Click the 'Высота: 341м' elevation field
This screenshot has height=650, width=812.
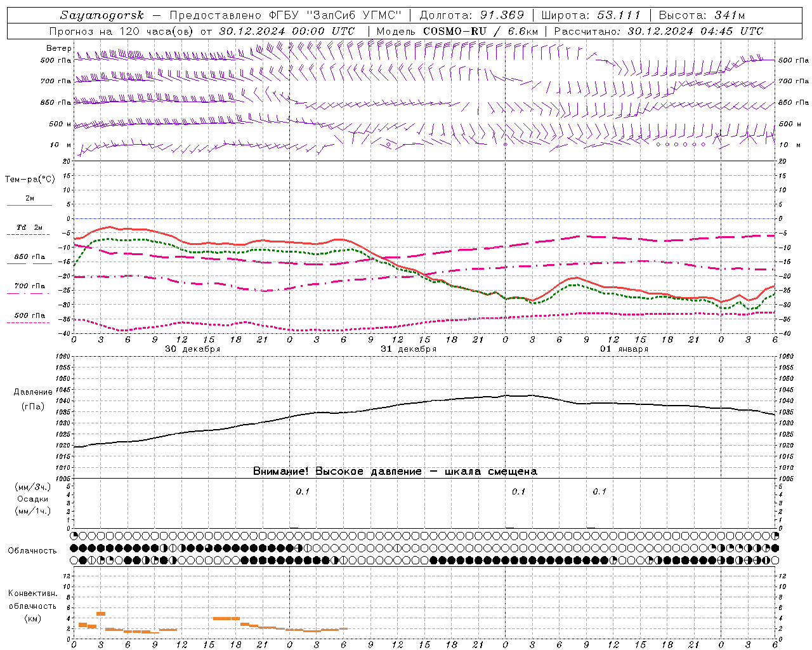coord(702,15)
